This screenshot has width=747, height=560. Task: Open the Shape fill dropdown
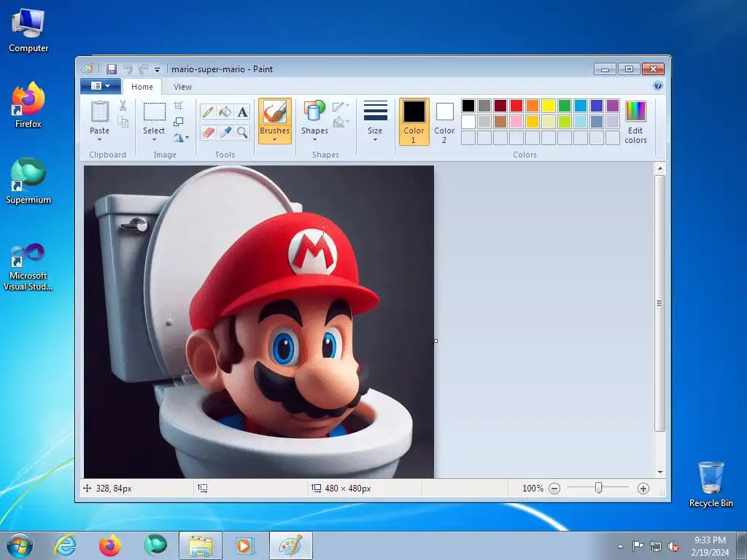pyautogui.click(x=341, y=122)
